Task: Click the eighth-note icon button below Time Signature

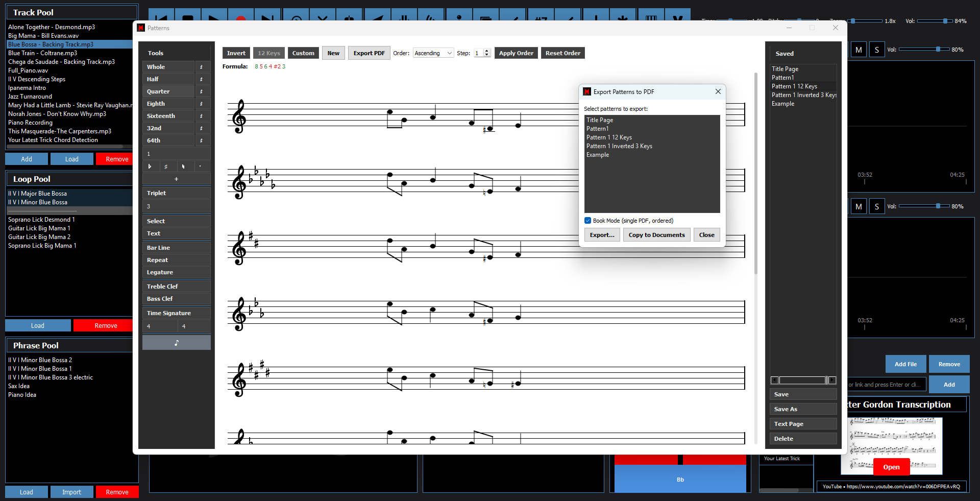Action: (176, 343)
